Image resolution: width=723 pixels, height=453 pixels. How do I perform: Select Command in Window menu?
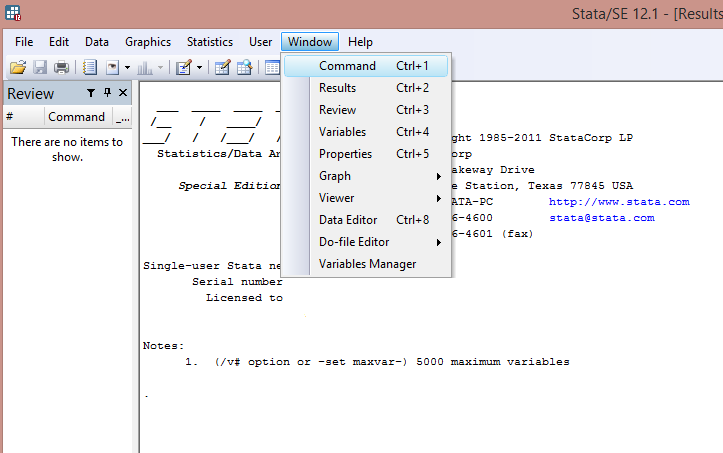[x=366, y=66]
